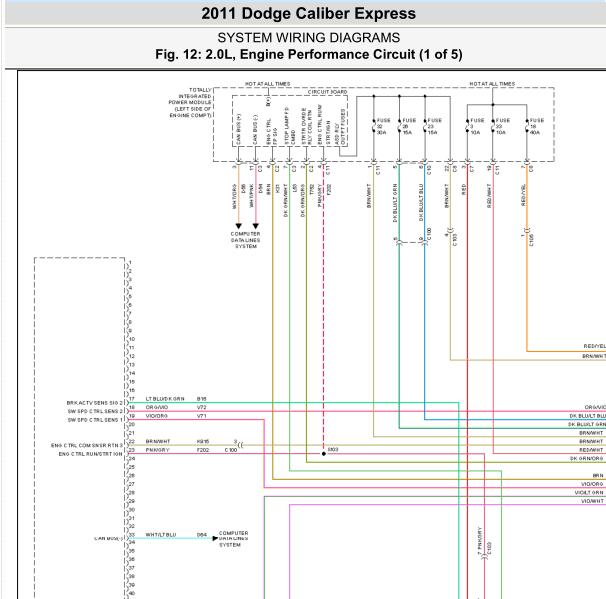Click the "STOP LAMP FD CMBD" circuit board label
The height and width of the screenshot is (599, 606).
(x=290, y=126)
